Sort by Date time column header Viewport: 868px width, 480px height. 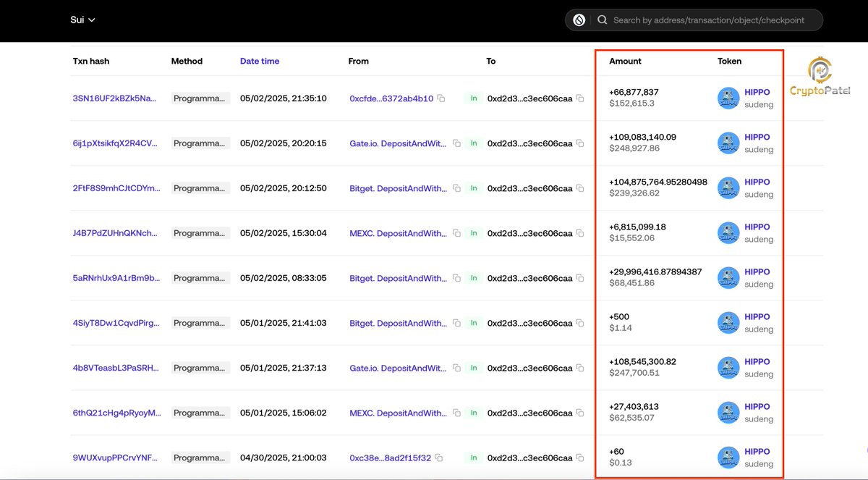pyautogui.click(x=260, y=62)
